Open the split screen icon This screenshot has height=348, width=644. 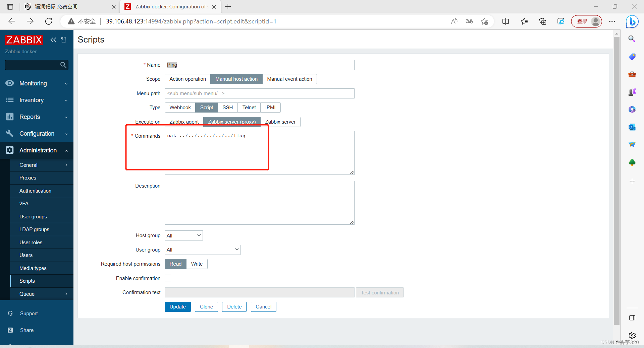click(x=506, y=21)
